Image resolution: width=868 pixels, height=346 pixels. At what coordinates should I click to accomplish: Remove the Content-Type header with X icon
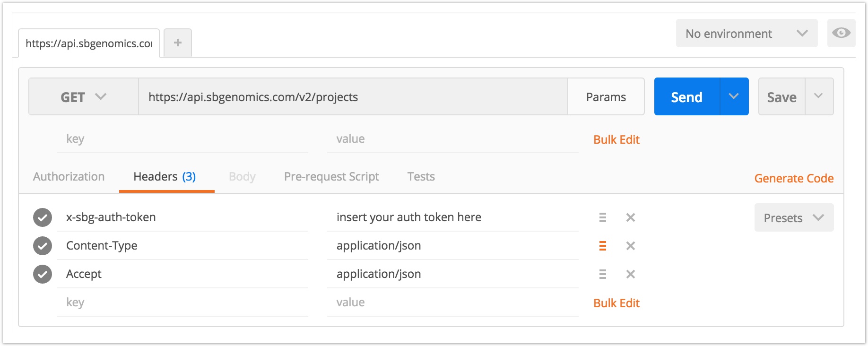pyautogui.click(x=630, y=246)
